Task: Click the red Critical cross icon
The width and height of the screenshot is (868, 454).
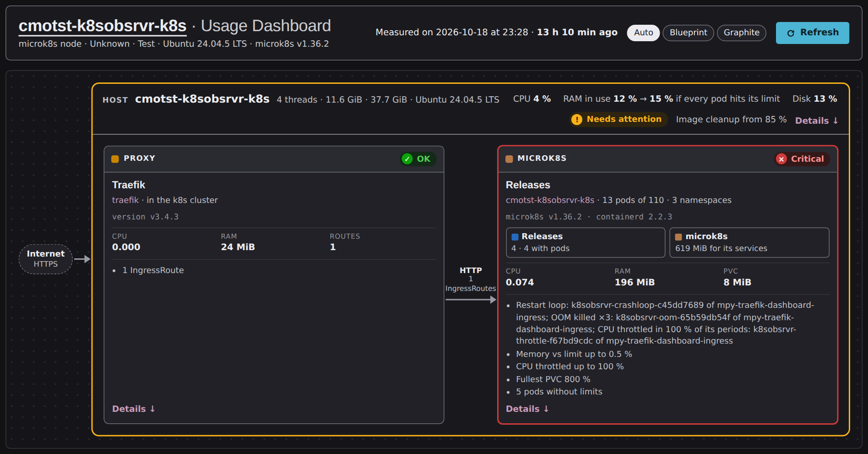Action: click(x=781, y=159)
